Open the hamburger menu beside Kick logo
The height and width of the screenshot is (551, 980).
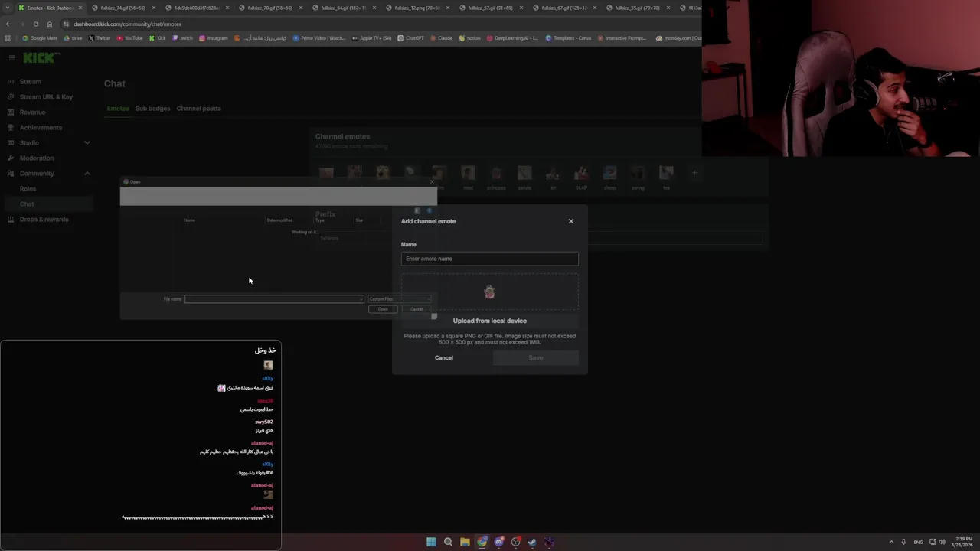pos(12,58)
